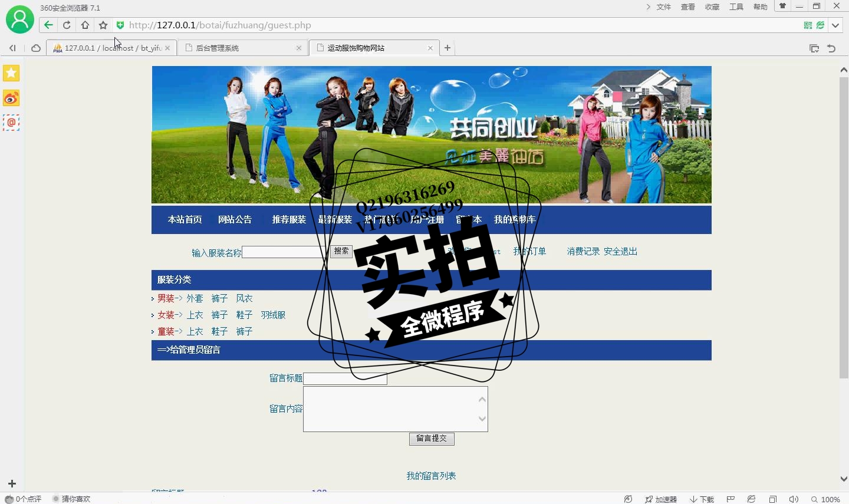Open the 女装 羽绒服 category
The image size is (849, 504).
point(273,315)
